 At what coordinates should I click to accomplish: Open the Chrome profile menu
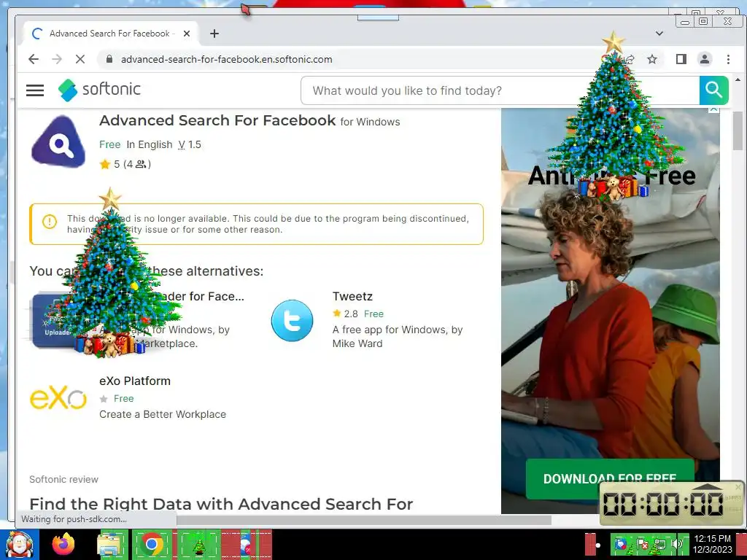(704, 59)
